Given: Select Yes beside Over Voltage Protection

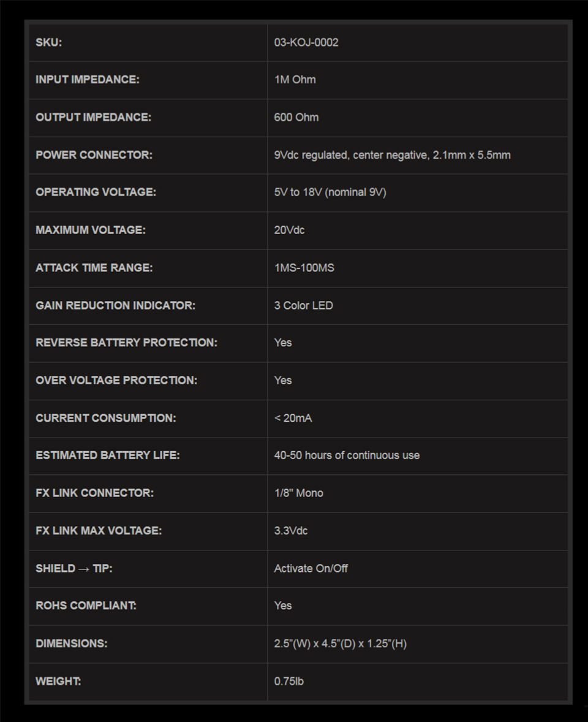Looking at the screenshot, I should 283,380.
